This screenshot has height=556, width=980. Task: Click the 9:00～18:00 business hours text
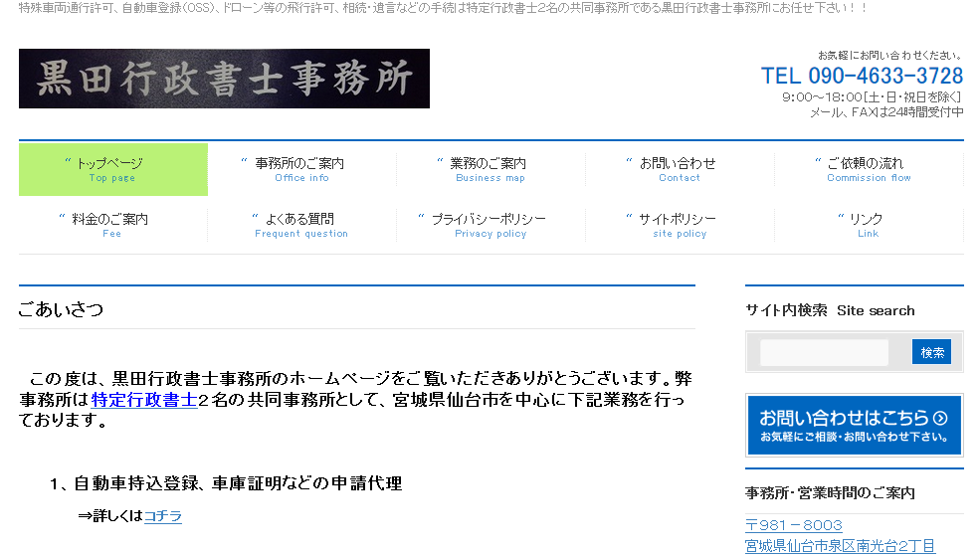[x=872, y=96]
